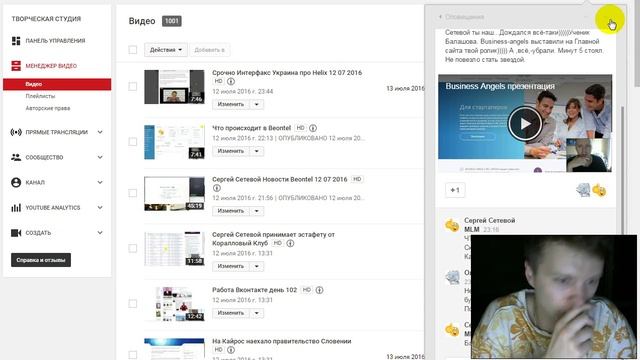Select checkbox for Коралловый Клуб video
Screen dimensions: 640x360
pyautogui.click(x=133, y=248)
